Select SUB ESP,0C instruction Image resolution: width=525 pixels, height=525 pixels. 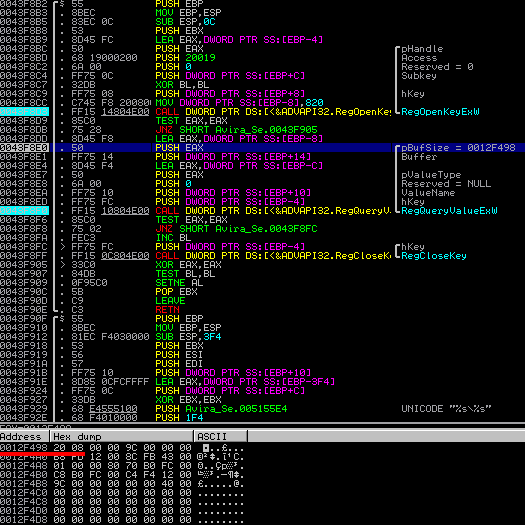[x=185, y=22]
